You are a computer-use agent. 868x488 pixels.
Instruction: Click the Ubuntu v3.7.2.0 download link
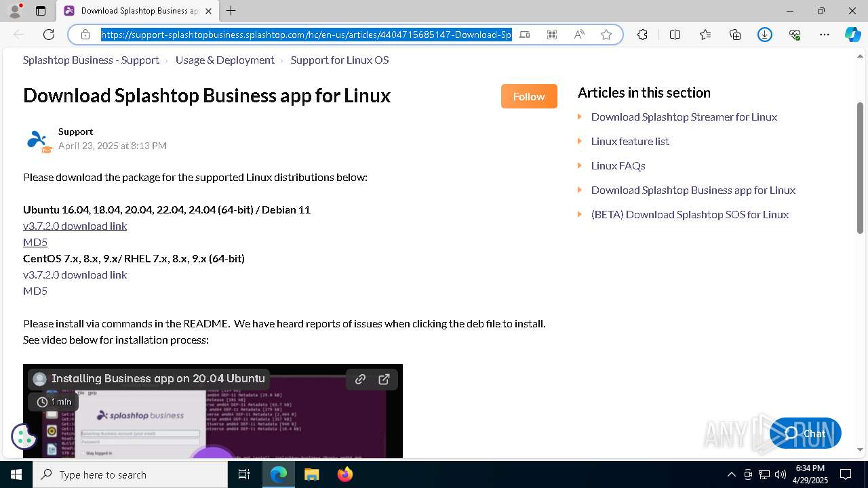[75, 226]
